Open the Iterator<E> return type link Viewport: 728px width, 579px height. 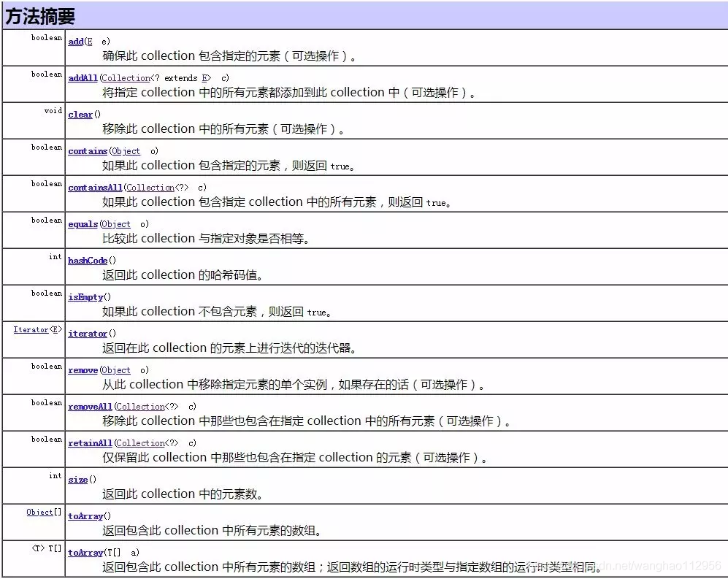pyautogui.click(x=32, y=329)
